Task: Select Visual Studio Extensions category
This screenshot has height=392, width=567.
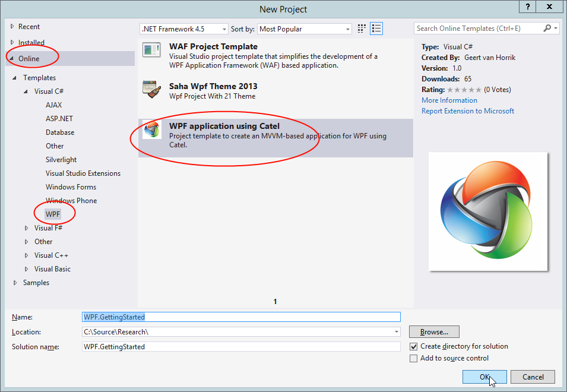Action: click(83, 173)
